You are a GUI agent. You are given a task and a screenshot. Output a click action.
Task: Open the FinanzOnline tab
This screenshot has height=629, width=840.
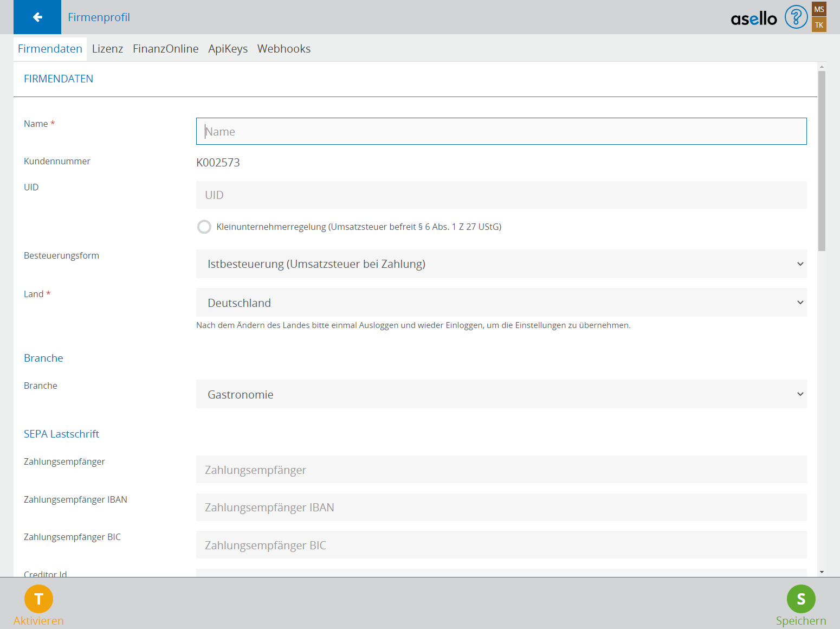click(165, 49)
